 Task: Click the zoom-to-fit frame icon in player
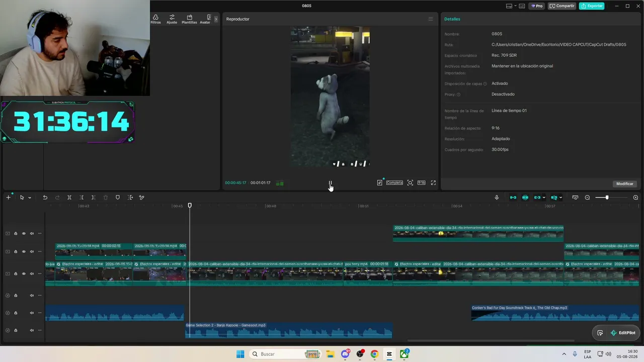pos(410,183)
